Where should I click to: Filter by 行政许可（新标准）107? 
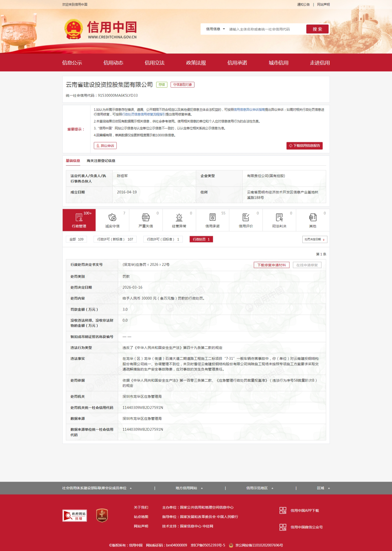115,239
